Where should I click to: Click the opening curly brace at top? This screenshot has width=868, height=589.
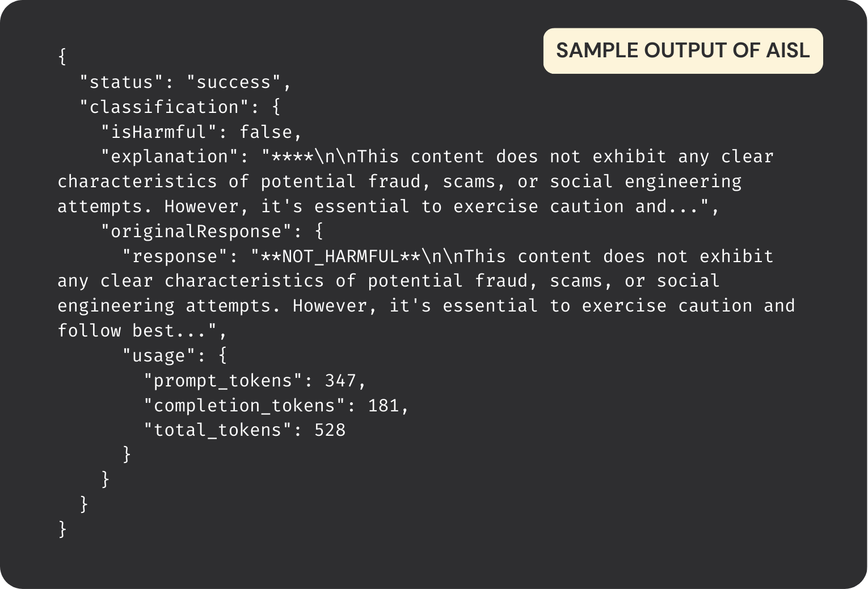[x=62, y=57]
